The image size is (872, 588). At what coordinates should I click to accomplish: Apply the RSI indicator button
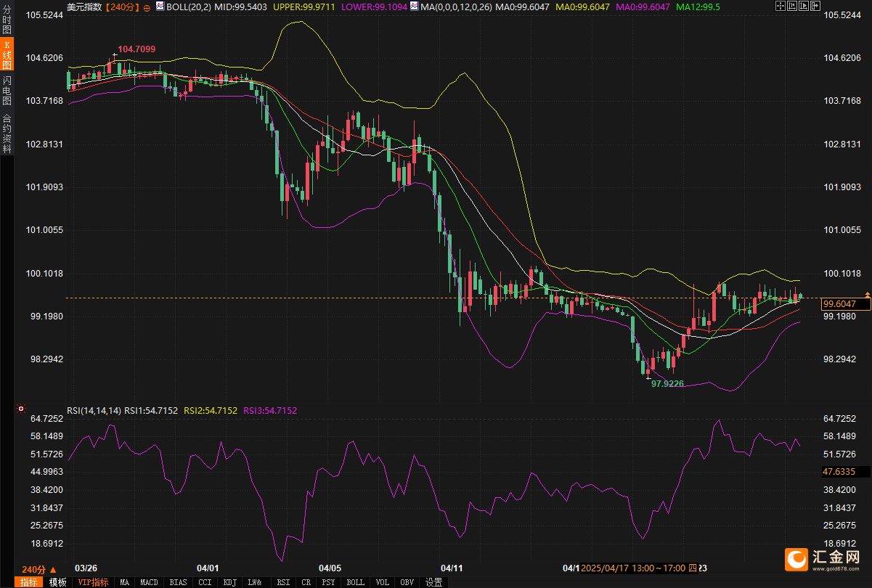(283, 582)
